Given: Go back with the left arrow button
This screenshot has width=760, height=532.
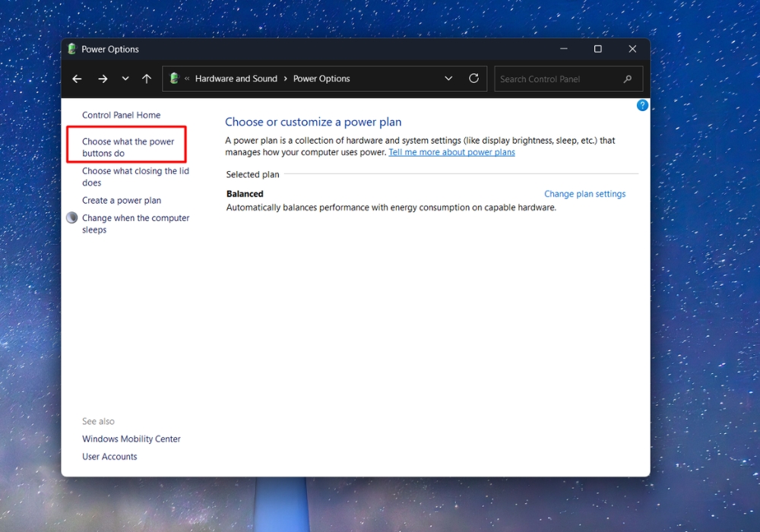Looking at the screenshot, I should pyautogui.click(x=77, y=78).
